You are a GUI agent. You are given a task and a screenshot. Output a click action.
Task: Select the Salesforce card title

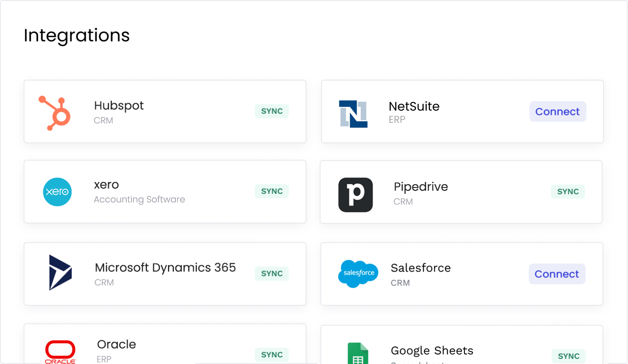pyautogui.click(x=421, y=268)
